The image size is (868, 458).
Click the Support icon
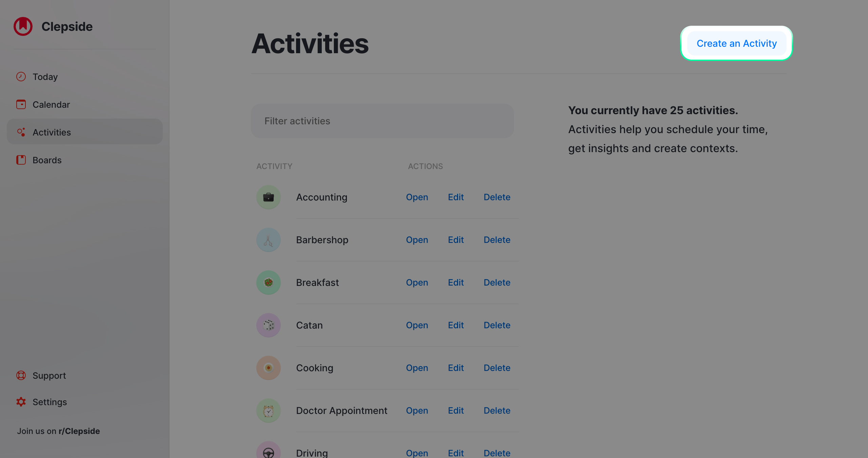click(x=21, y=375)
